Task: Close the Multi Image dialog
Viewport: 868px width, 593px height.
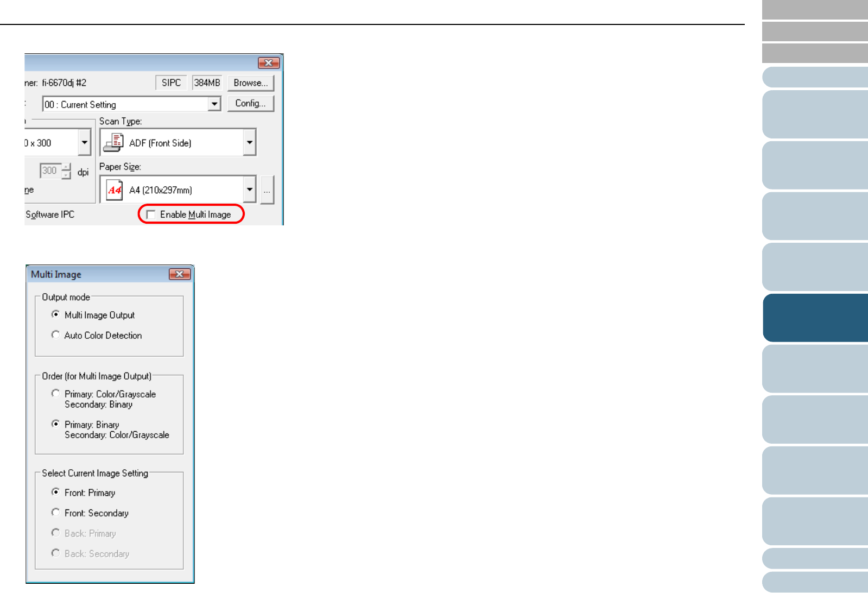Action: pos(180,274)
